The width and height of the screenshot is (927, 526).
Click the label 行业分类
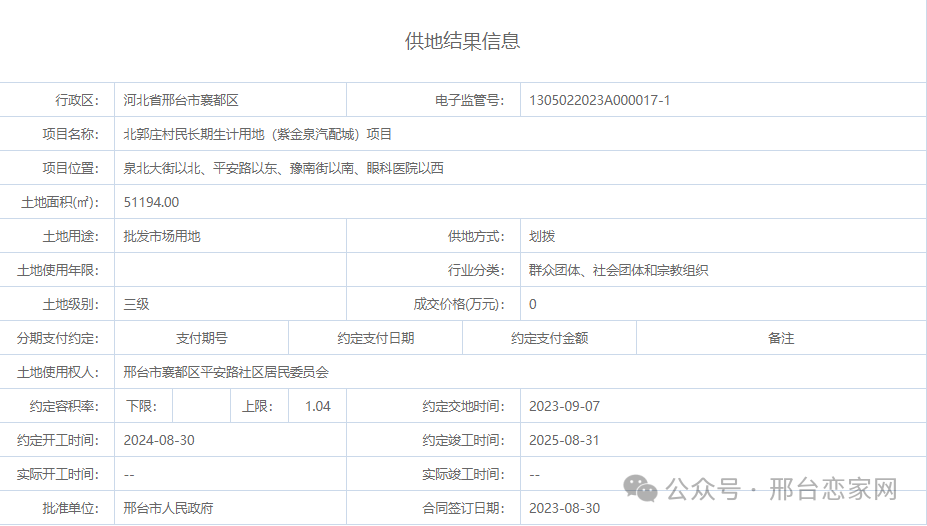point(477,270)
